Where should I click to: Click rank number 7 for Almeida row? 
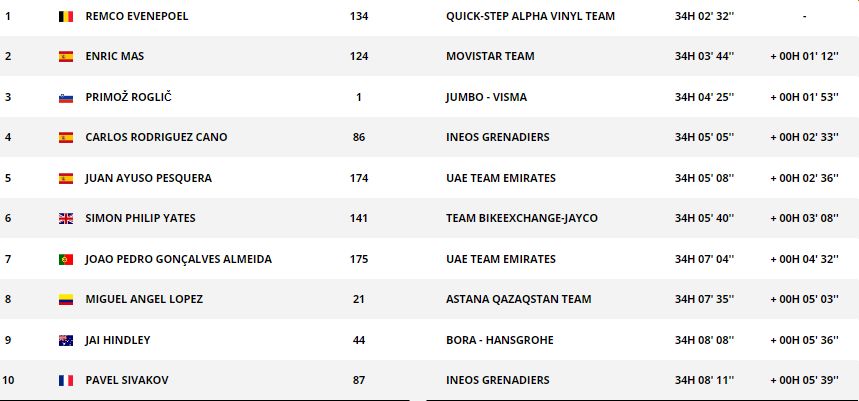tap(8, 259)
